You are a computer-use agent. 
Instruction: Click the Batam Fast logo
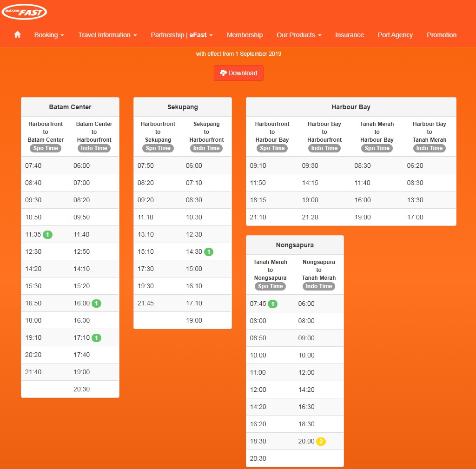(x=24, y=12)
